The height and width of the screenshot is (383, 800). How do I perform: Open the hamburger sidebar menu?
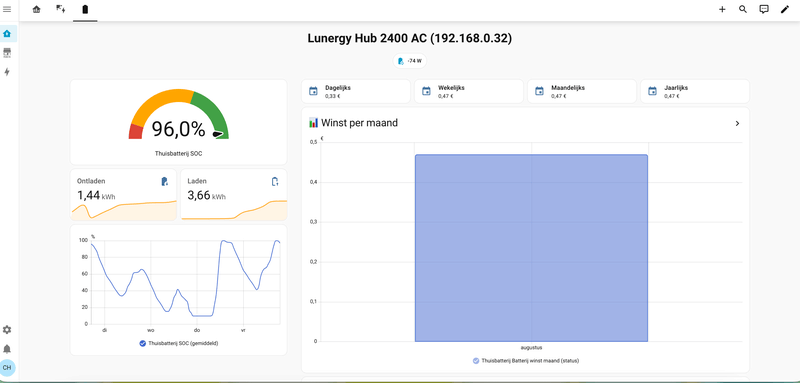[7, 9]
